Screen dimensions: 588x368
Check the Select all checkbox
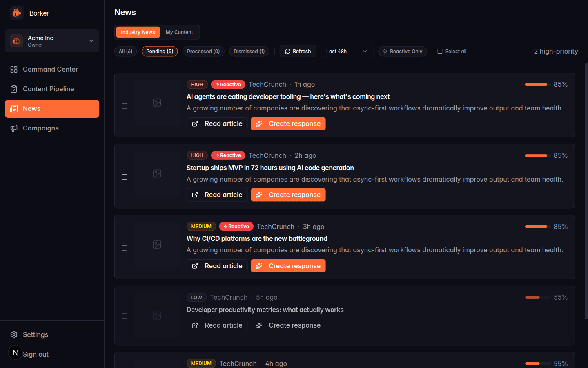[440, 51]
